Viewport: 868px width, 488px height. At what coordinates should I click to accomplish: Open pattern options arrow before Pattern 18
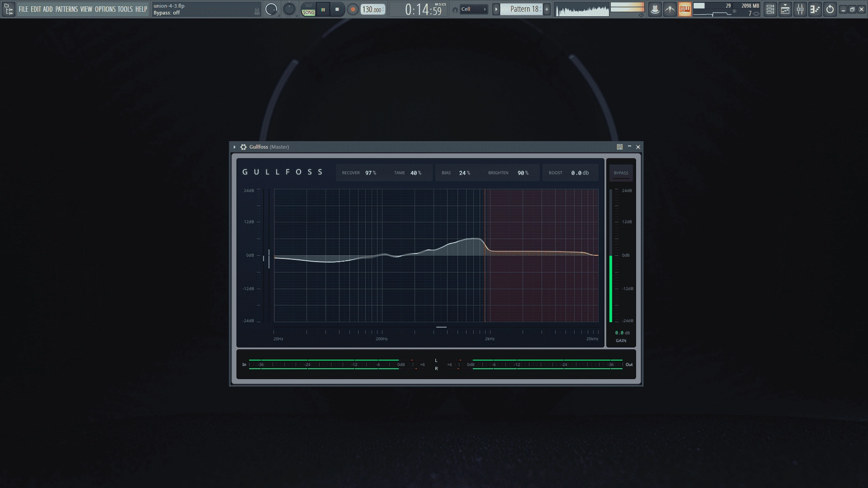(496, 9)
